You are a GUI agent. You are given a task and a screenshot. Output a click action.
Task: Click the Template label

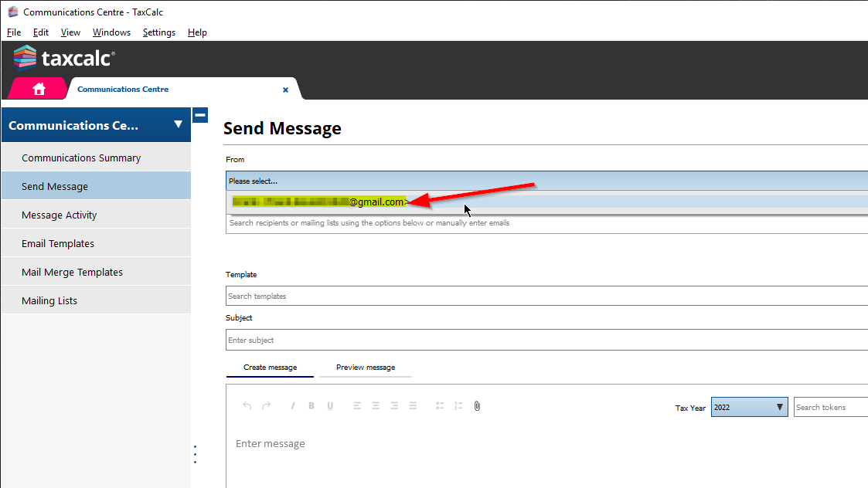tap(241, 274)
